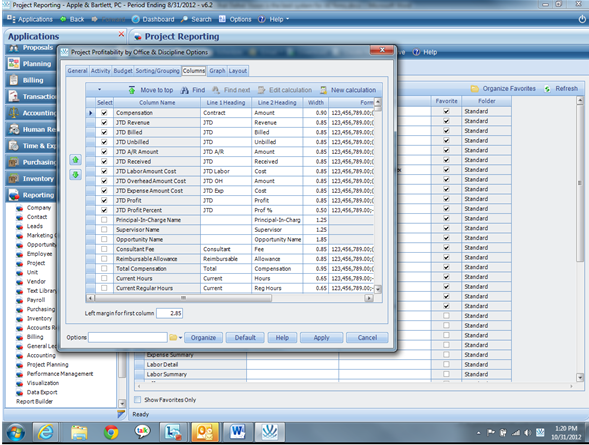
Task: Uncheck the JTD Profit Percent checkbox
Action: click(104, 210)
